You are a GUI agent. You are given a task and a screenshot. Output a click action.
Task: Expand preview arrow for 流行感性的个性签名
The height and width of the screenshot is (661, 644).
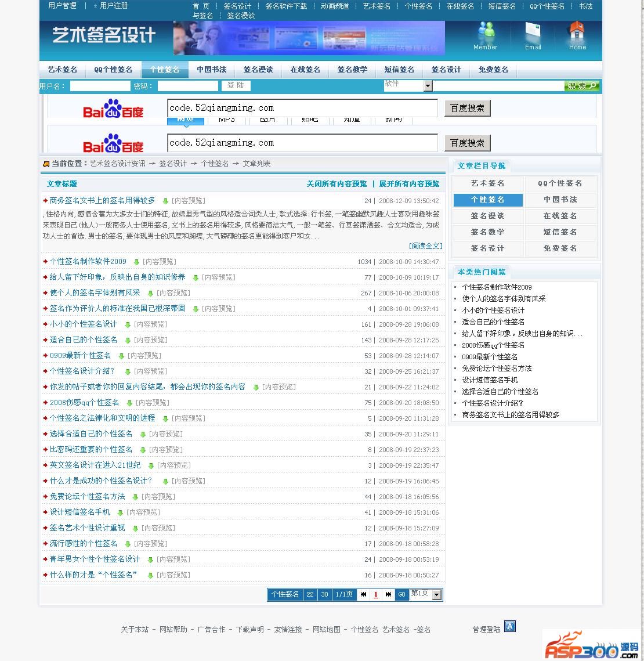[x=128, y=544]
